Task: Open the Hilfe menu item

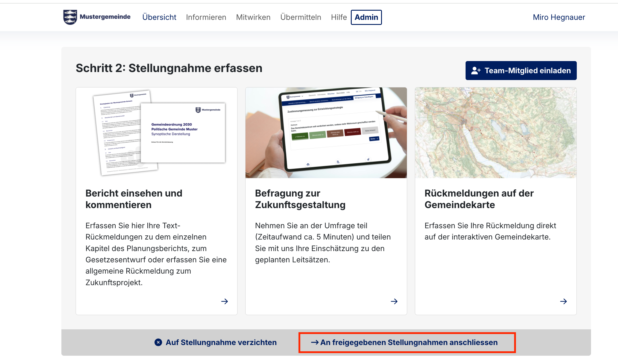Action: [x=339, y=17]
